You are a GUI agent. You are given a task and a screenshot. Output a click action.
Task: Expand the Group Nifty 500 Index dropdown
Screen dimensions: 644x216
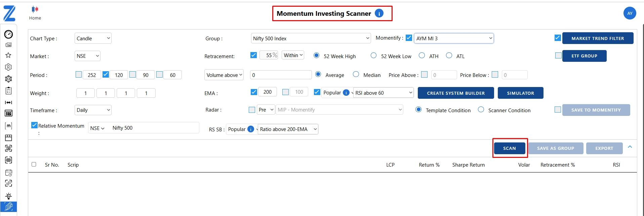click(x=311, y=38)
